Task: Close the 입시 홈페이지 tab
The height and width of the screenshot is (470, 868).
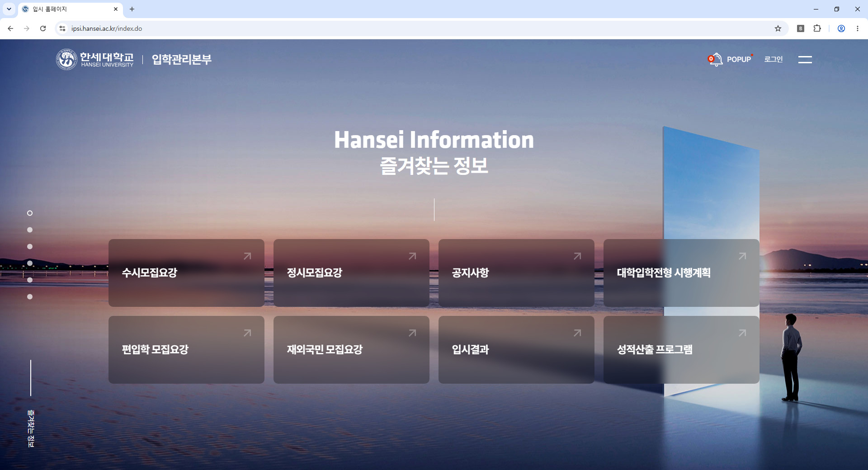Action: coord(116,9)
